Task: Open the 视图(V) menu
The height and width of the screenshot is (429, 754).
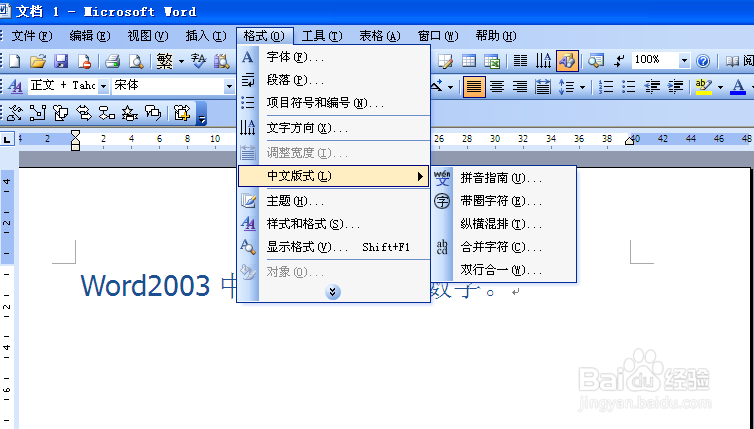Action: [148, 36]
